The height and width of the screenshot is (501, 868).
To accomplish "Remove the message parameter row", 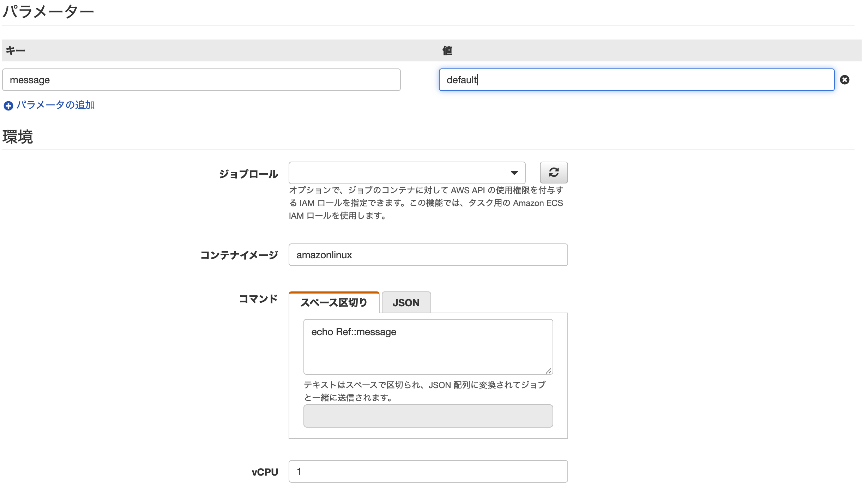I will pyautogui.click(x=844, y=80).
